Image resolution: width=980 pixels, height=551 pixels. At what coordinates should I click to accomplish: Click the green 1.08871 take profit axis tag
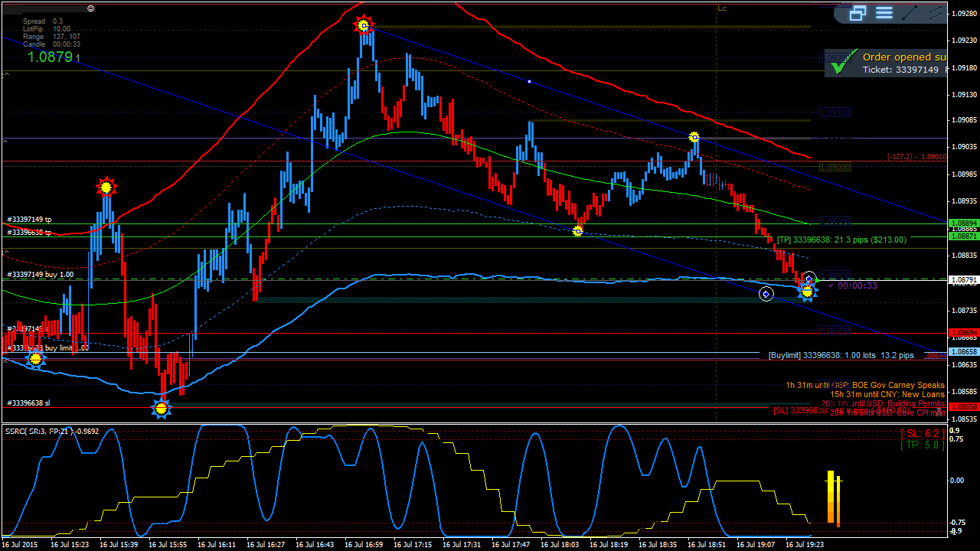(964, 236)
